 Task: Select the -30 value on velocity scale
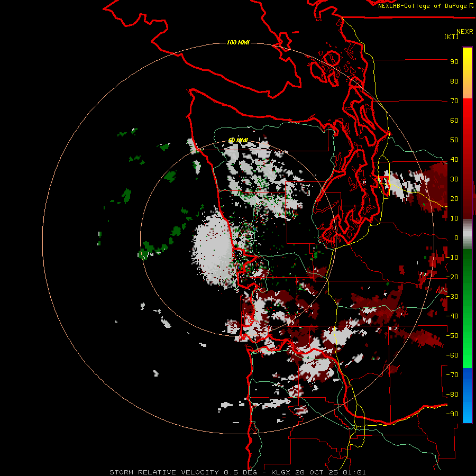click(452, 297)
